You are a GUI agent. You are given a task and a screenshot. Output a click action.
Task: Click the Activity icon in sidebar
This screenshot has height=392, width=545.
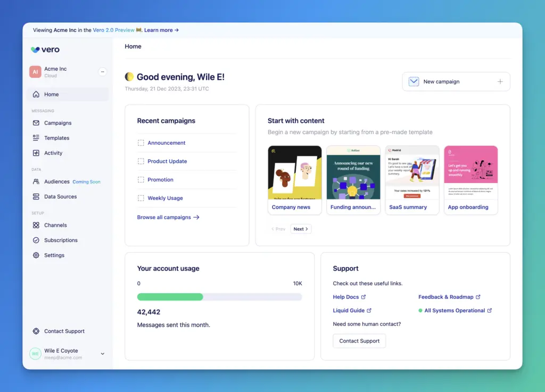pyautogui.click(x=36, y=153)
